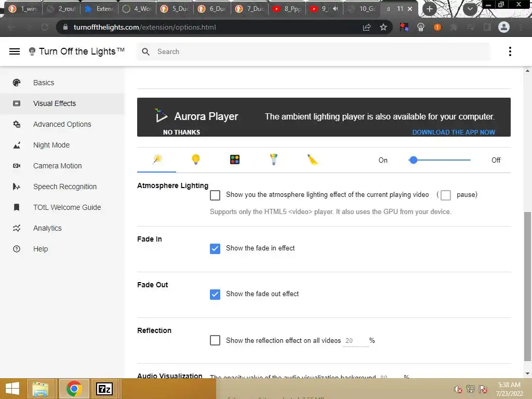
Task: Open the Windows Start button
Action: pos(12,389)
